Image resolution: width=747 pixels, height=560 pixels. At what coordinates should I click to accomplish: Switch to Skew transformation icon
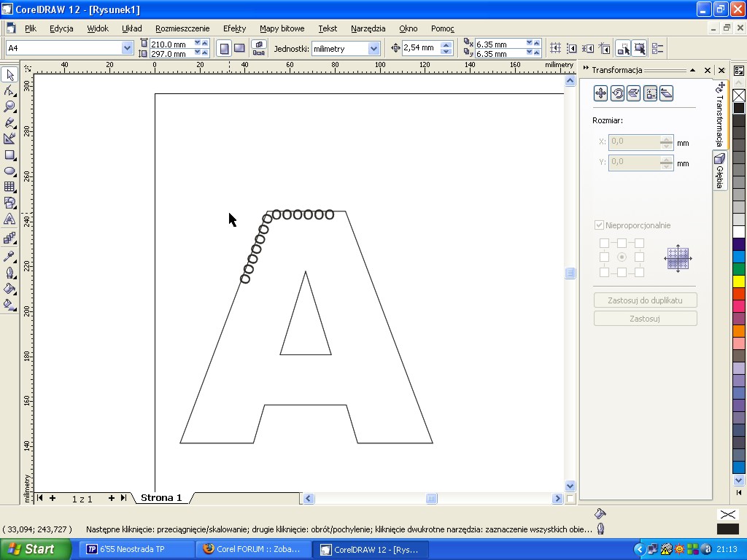(x=666, y=93)
